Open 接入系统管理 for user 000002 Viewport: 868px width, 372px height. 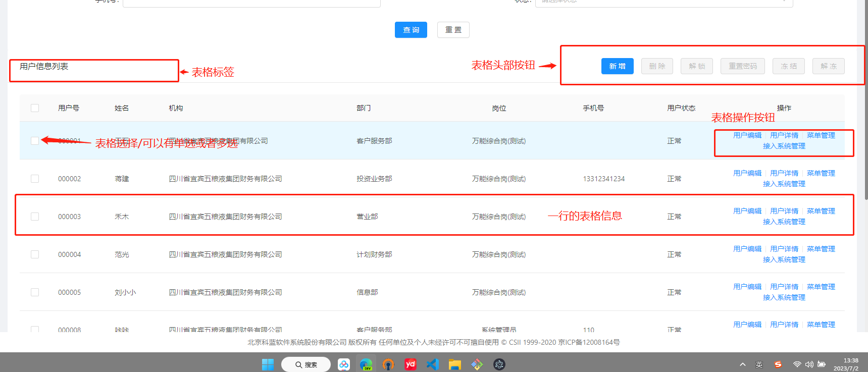(784, 184)
